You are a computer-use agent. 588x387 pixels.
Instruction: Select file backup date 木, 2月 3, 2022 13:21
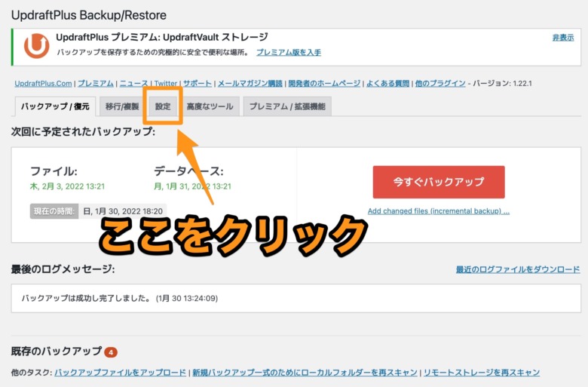point(68,186)
